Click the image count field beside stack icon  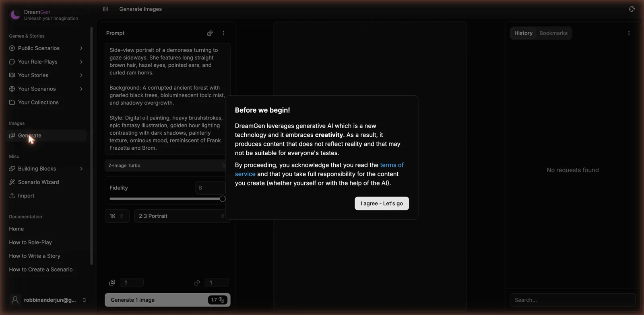(132, 283)
